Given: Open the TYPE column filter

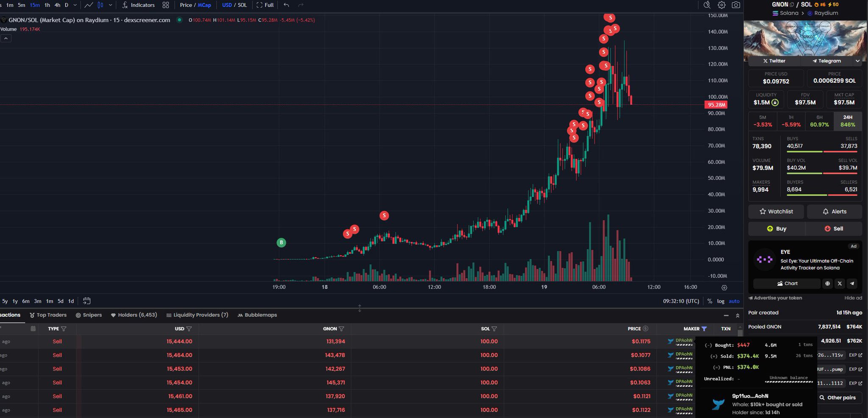Looking at the screenshot, I should [x=64, y=329].
